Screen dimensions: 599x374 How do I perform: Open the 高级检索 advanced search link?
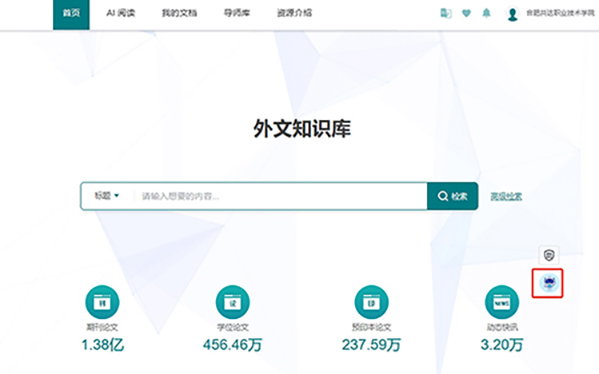(506, 196)
